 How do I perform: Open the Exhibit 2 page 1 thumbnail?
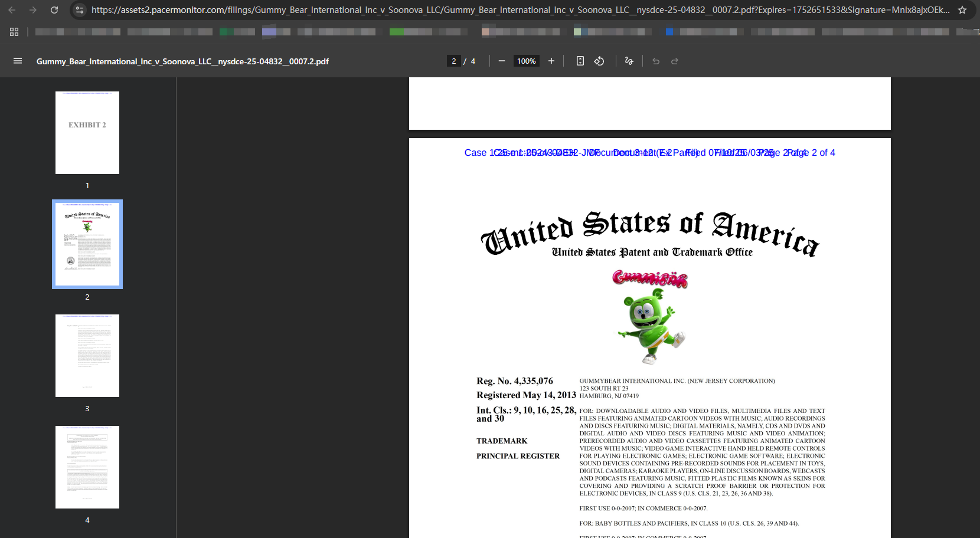[87, 133]
